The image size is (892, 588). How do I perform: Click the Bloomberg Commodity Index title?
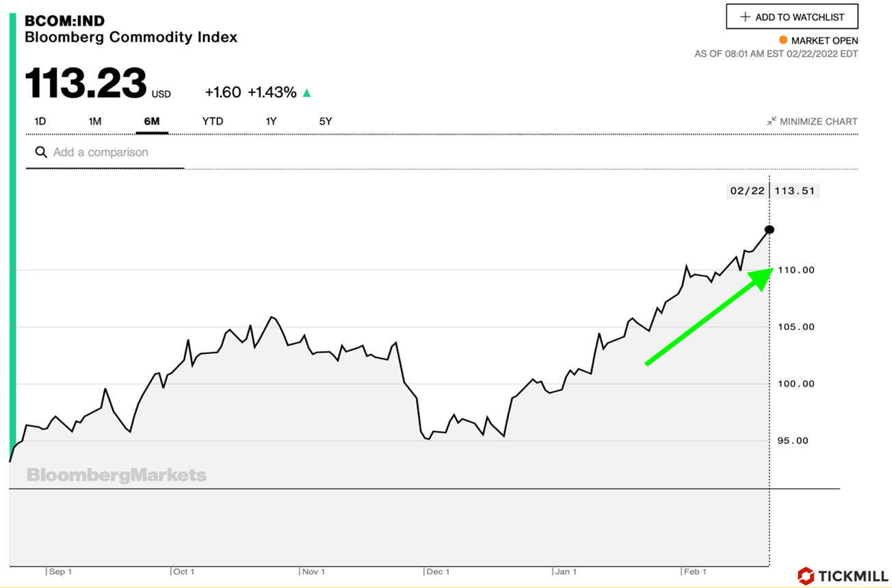point(131,37)
